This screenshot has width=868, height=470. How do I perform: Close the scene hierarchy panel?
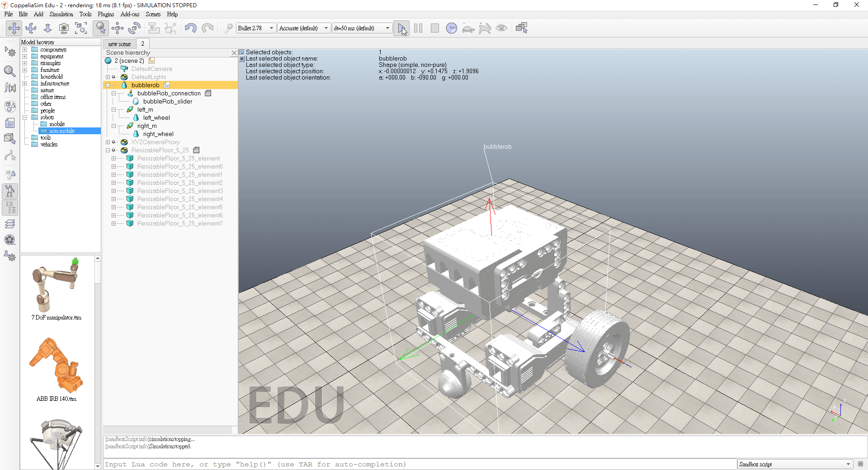[x=234, y=53]
